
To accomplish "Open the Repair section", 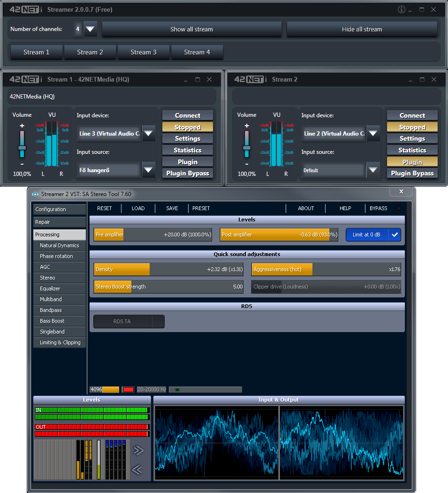I will tap(60, 222).
